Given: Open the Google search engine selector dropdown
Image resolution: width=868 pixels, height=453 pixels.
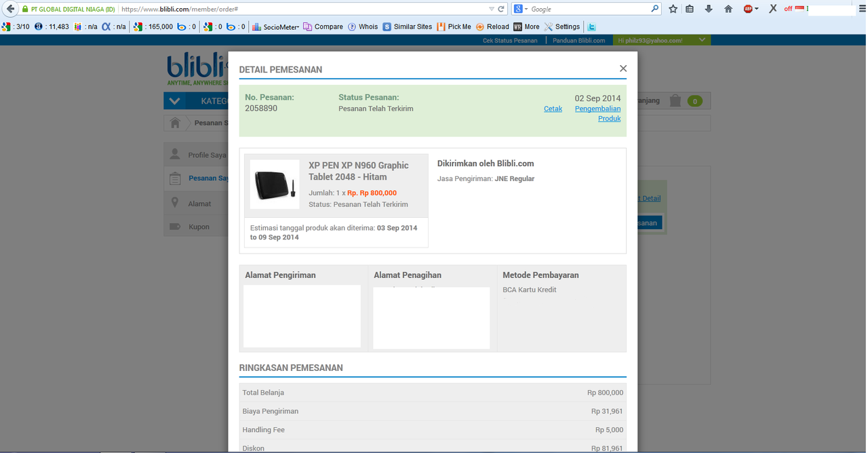Looking at the screenshot, I should point(521,9).
